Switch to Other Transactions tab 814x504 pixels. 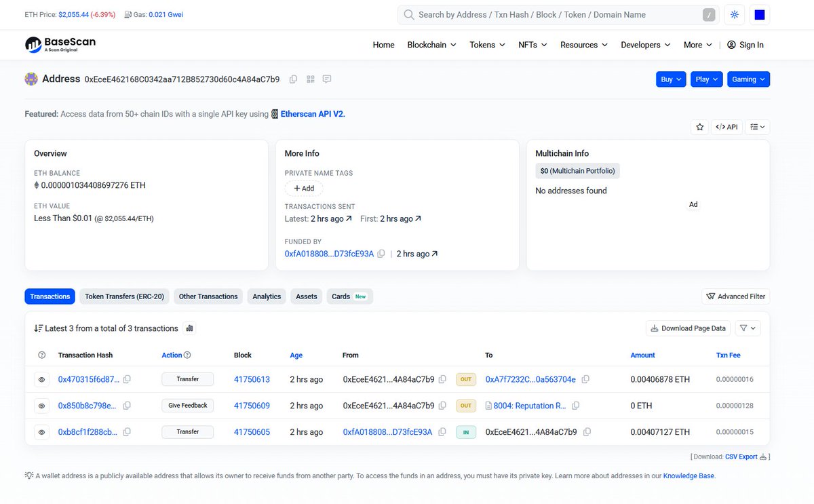point(208,296)
